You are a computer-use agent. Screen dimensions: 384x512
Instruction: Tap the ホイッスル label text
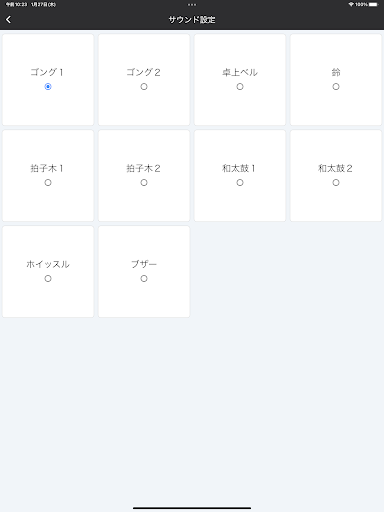coord(48,264)
